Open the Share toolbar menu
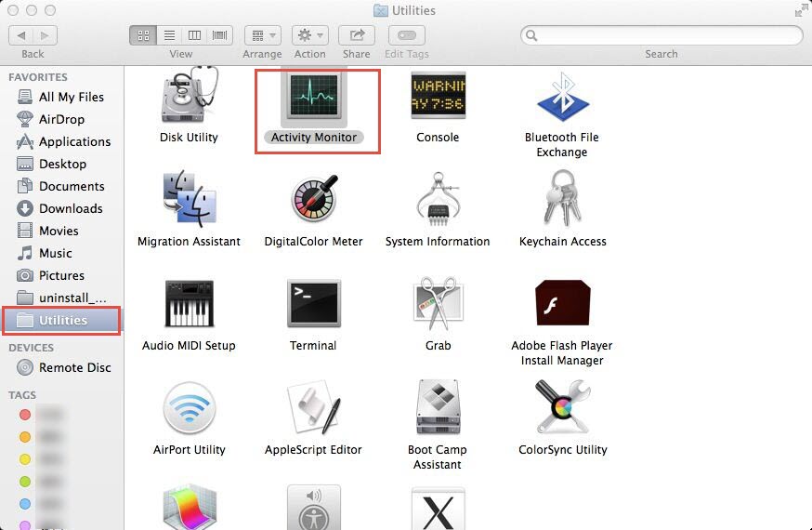Screen dimensions: 812x530 [356, 35]
